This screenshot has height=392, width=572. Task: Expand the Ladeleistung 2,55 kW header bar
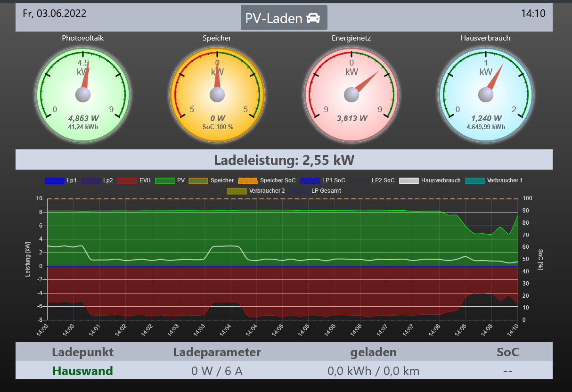pyautogui.click(x=284, y=160)
